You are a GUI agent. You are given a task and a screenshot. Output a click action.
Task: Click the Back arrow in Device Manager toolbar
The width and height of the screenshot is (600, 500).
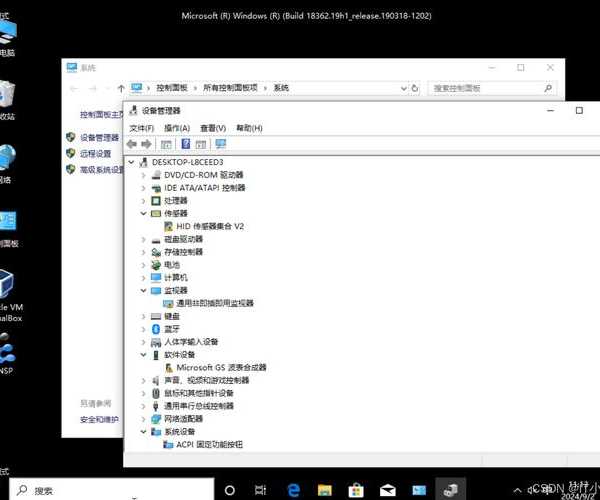pos(132,144)
